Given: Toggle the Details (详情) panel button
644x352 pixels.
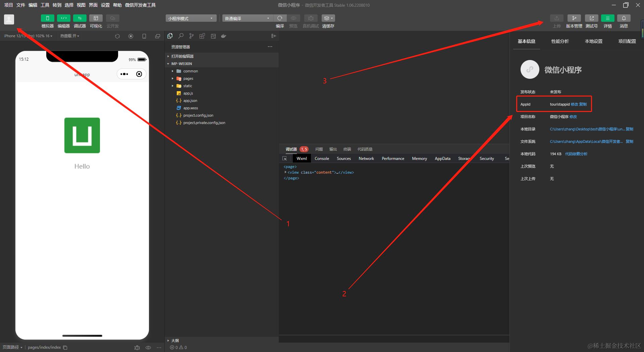Looking at the screenshot, I should click(x=608, y=18).
